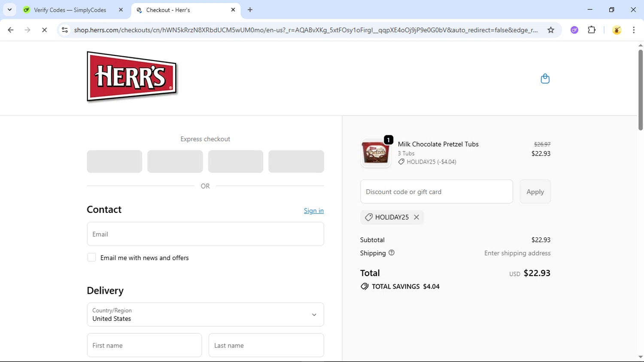
Task: Open the browser extensions puzzle icon
Action: [592, 30]
